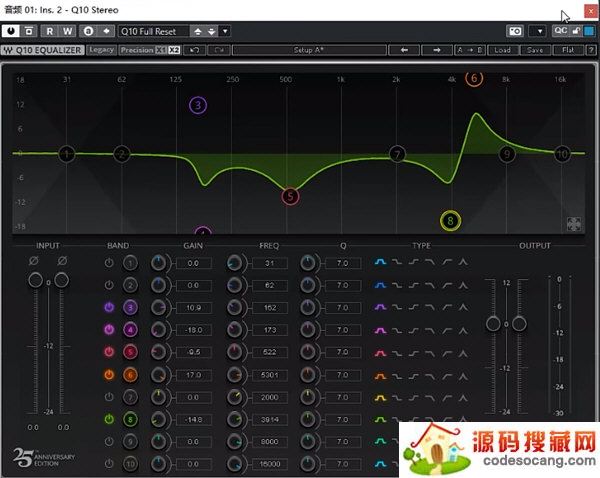This screenshot has width=600, height=478.
Task: Open the Save menu
Action: point(535,50)
